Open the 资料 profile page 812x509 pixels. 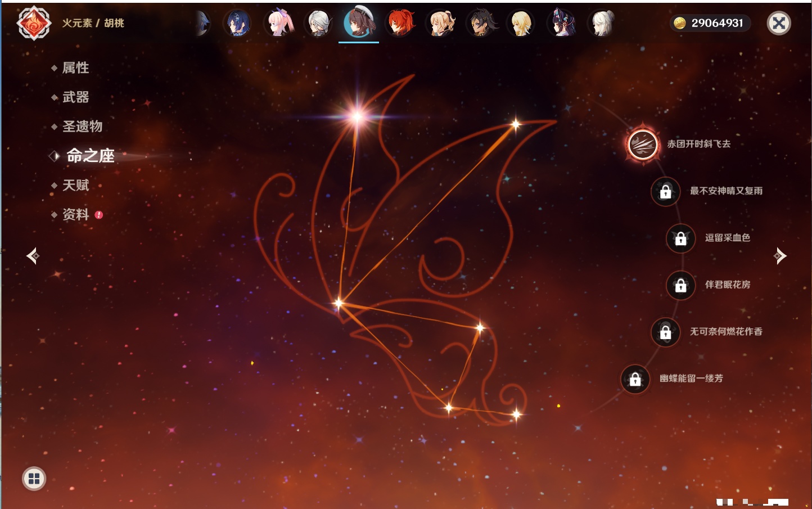click(75, 214)
